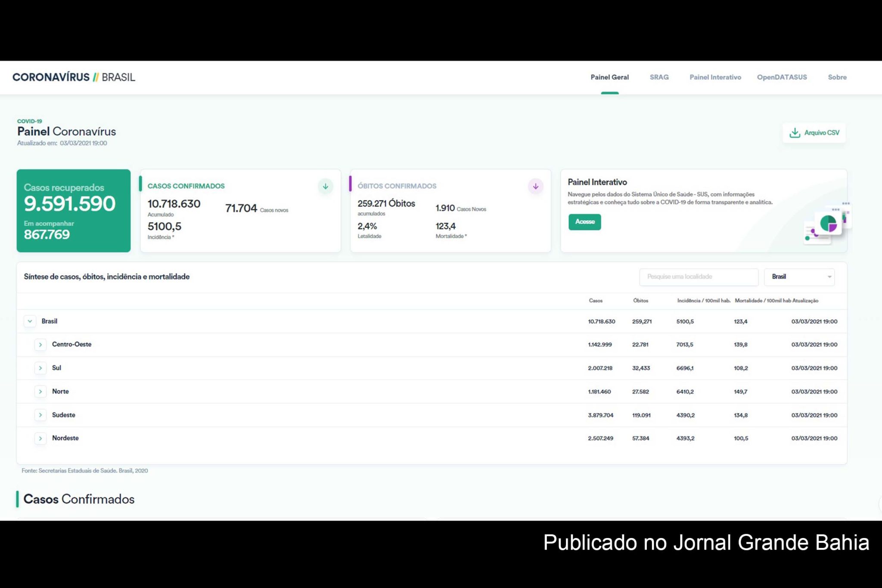
Task: Click the 71.704 Casos novos figure
Action: pos(257,208)
